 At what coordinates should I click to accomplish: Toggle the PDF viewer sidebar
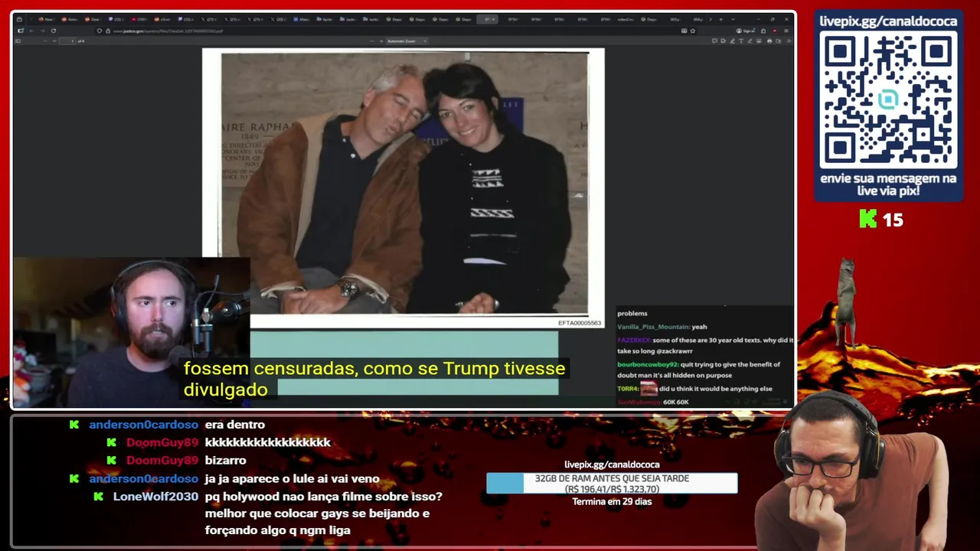click(x=18, y=41)
